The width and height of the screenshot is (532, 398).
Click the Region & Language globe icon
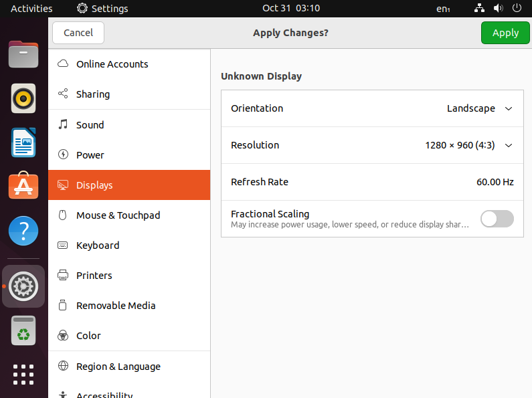point(63,366)
